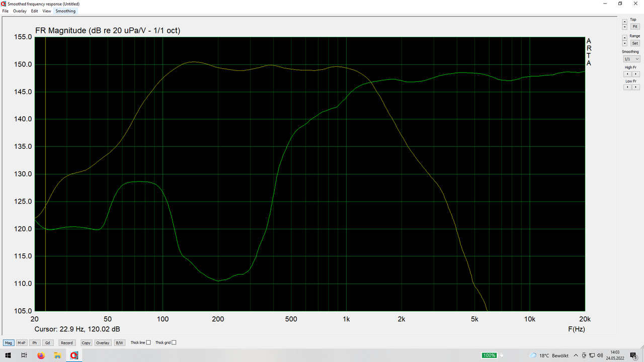Click the ARTA vertical label in graph
Image resolution: width=644 pixels, height=362 pixels.
[589, 52]
